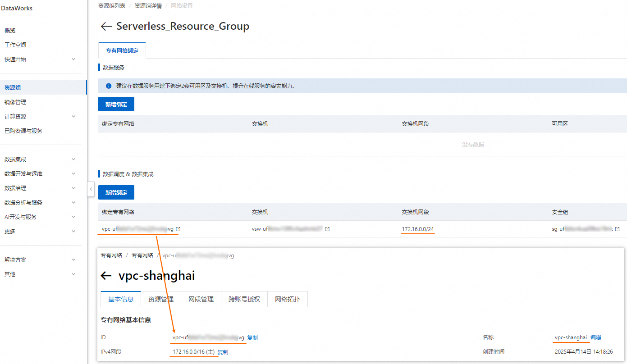Click the vsw-uf switch link
The image size is (627, 364).
pyautogui.click(x=287, y=229)
